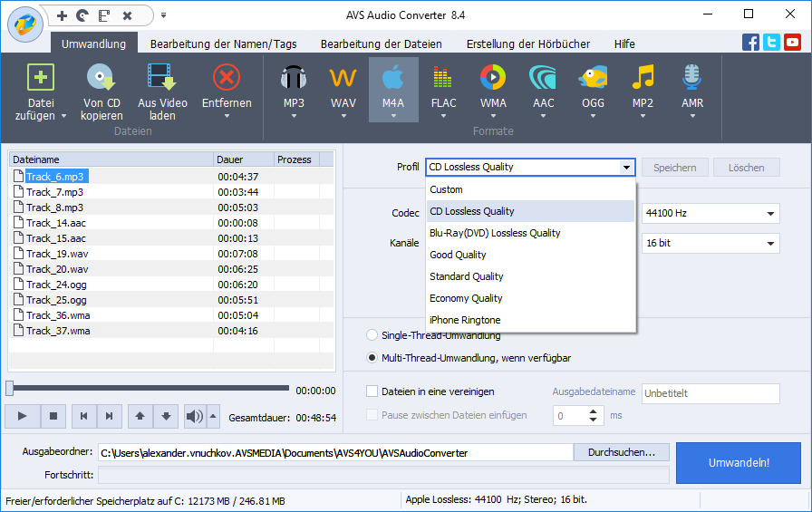Open the Facebook link icon

point(750,42)
